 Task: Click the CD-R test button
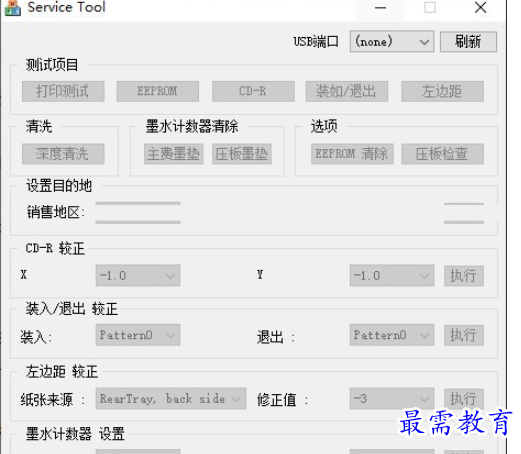point(253,91)
